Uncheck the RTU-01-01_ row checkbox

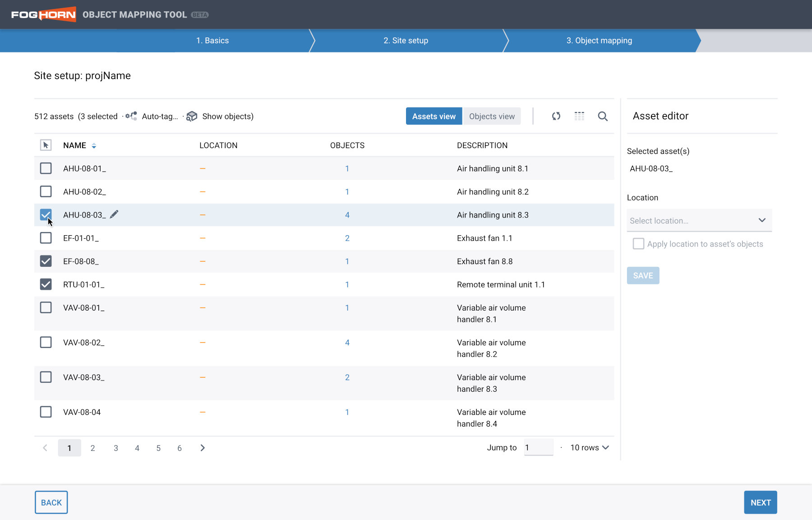click(x=46, y=284)
